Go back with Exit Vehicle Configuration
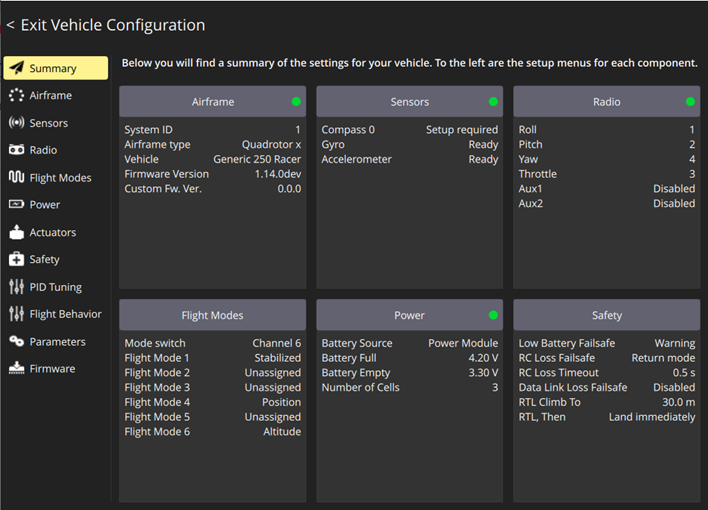The width and height of the screenshot is (708, 510). click(x=106, y=25)
